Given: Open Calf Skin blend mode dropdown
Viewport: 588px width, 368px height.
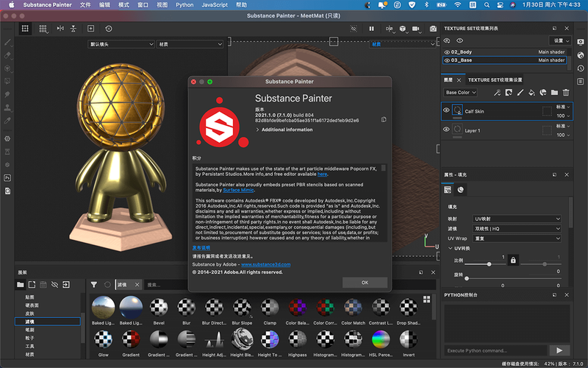Looking at the screenshot, I should [x=563, y=107].
